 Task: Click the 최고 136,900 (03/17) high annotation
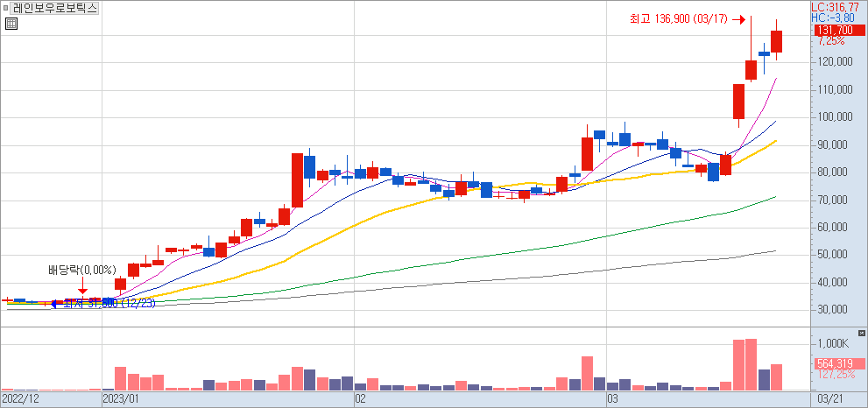[681, 19]
